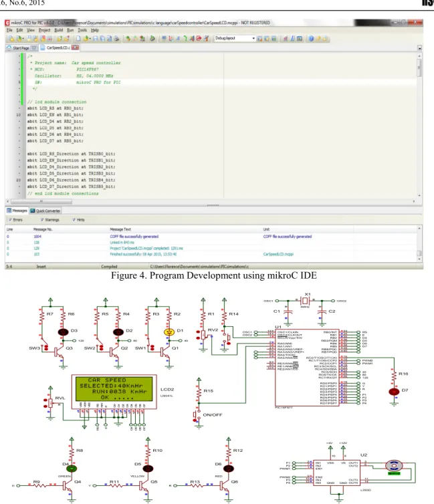Click the Line column header

[9, 229]
